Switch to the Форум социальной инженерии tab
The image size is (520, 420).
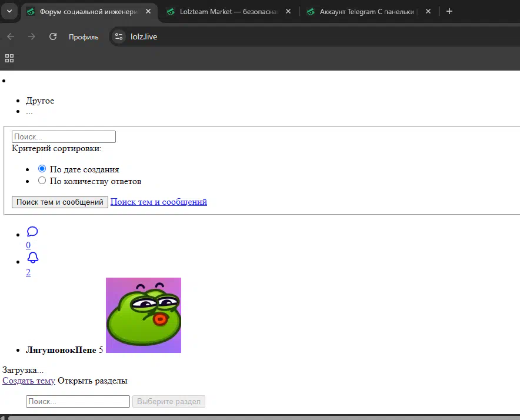[x=89, y=12]
